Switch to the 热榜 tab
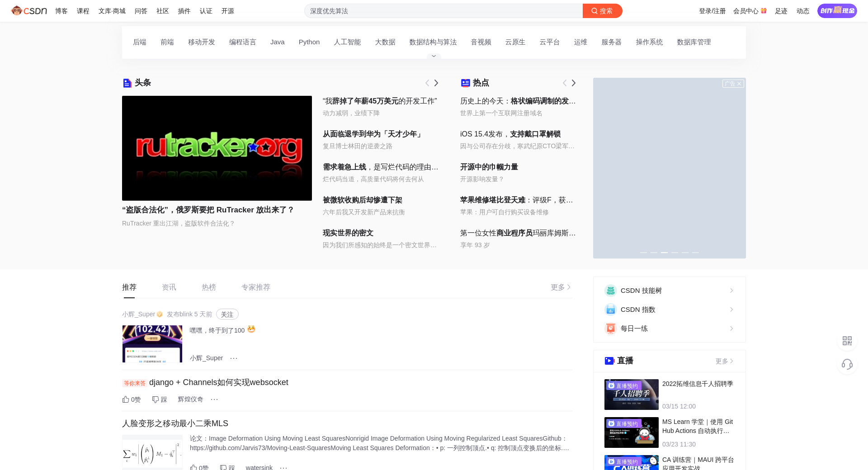The width and height of the screenshot is (868, 470). coord(209,287)
